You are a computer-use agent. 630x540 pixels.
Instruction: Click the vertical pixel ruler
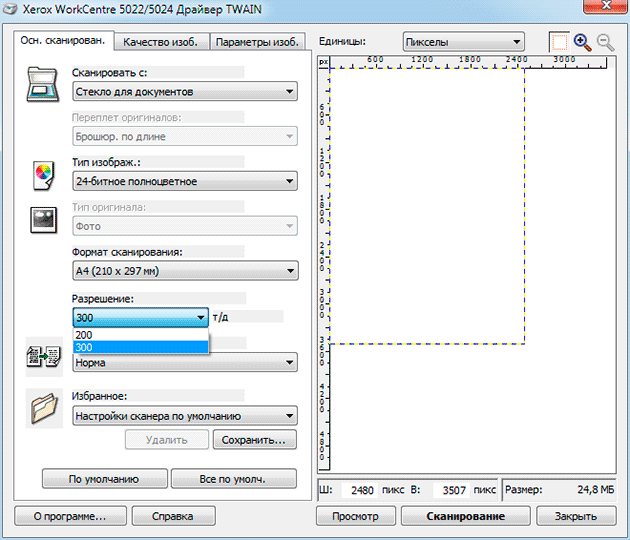pyautogui.click(x=323, y=268)
